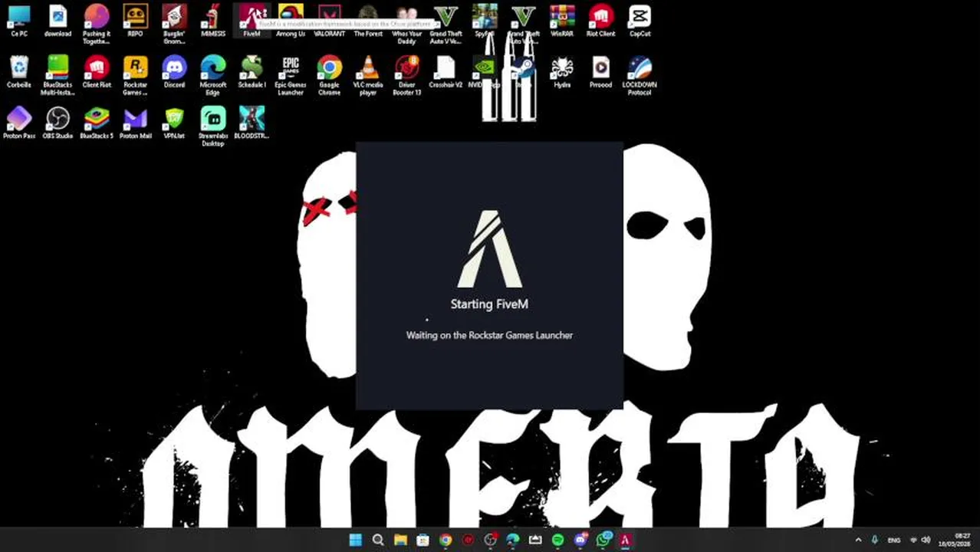Open the VPN.lat desktop shortcut
Viewport: 980px width, 552px height.
click(x=174, y=123)
